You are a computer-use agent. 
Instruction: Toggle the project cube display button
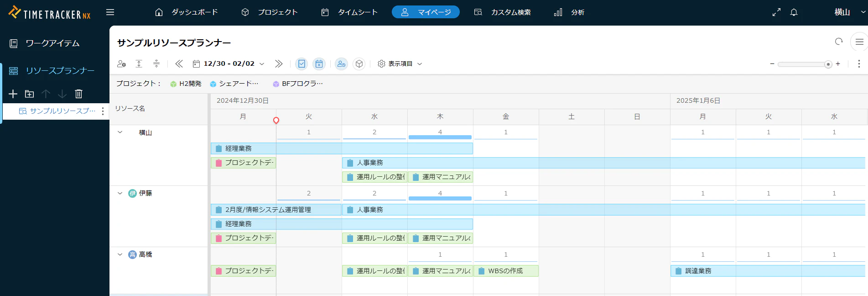(359, 64)
